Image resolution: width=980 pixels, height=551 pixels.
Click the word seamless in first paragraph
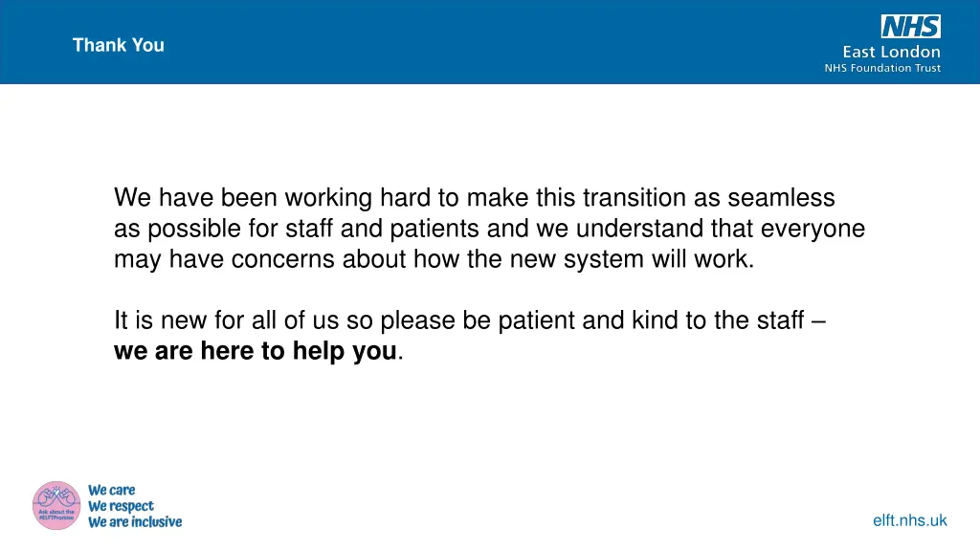[x=781, y=197]
